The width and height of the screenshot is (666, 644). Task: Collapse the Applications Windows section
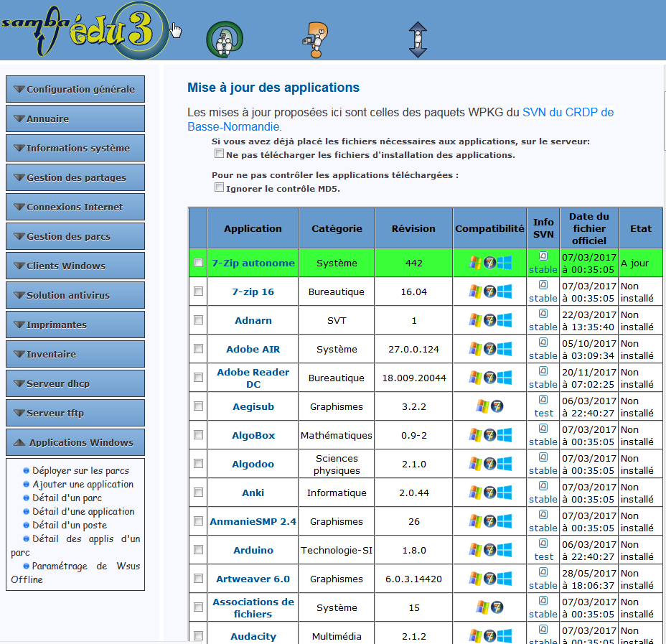point(75,442)
